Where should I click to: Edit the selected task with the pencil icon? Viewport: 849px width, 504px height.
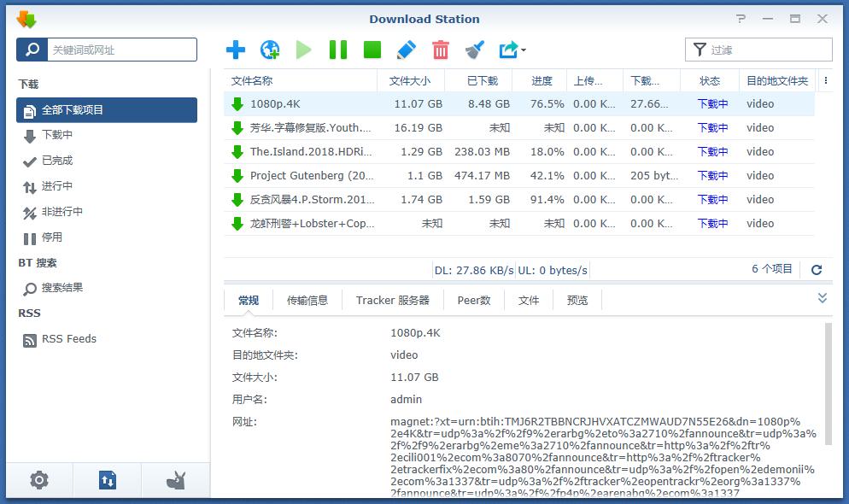coord(406,50)
